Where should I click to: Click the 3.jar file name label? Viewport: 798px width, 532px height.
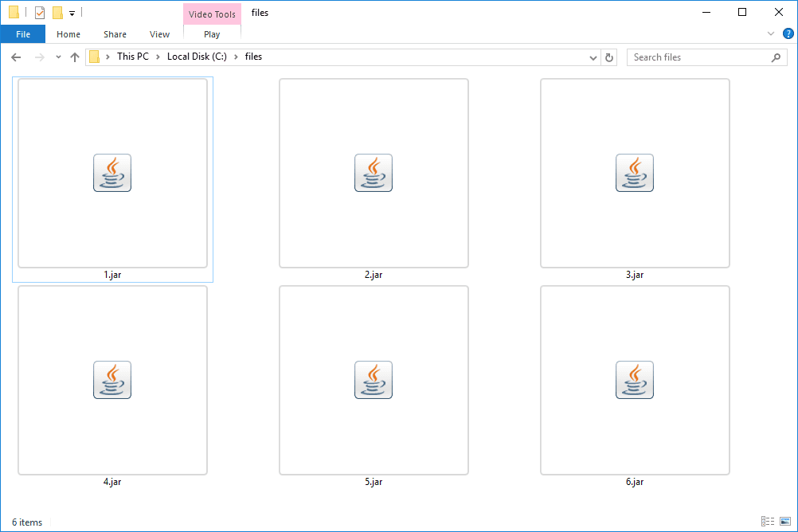click(x=635, y=275)
